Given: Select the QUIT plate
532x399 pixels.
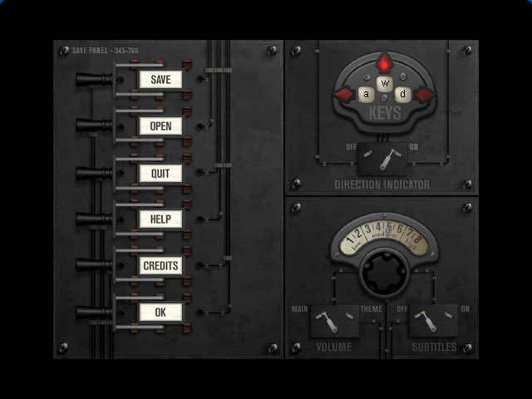Looking at the screenshot, I should pos(160,173).
